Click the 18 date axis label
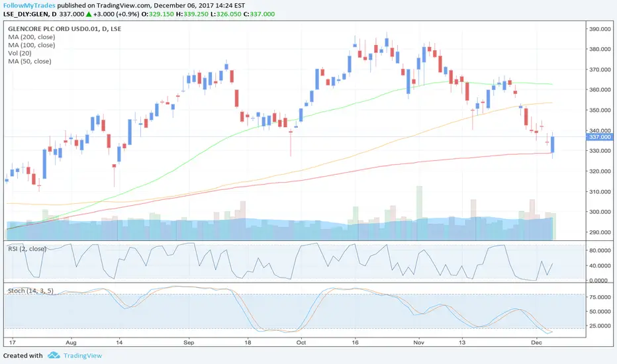Image resolution: width=617 pixels, height=364 pixels. tap(248, 342)
